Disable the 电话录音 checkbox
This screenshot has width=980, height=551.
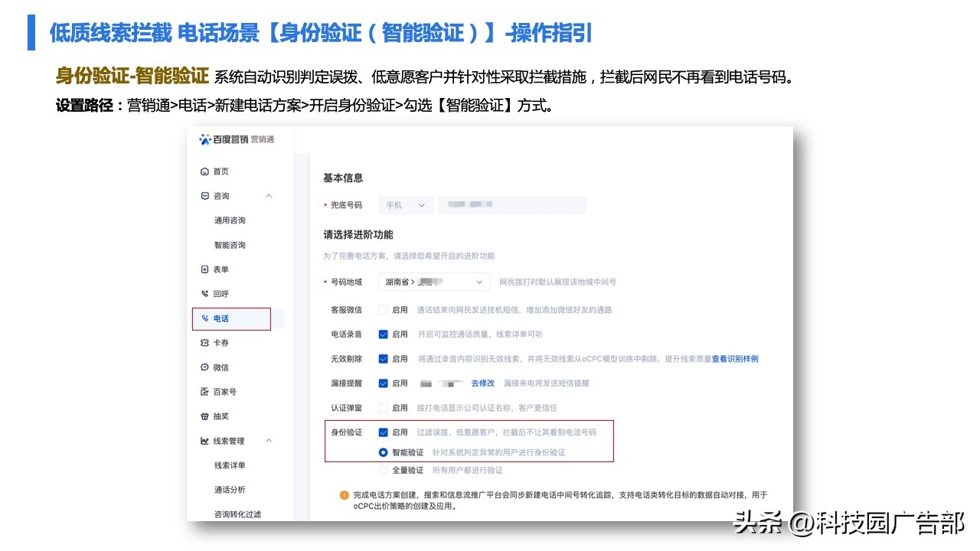384,334
